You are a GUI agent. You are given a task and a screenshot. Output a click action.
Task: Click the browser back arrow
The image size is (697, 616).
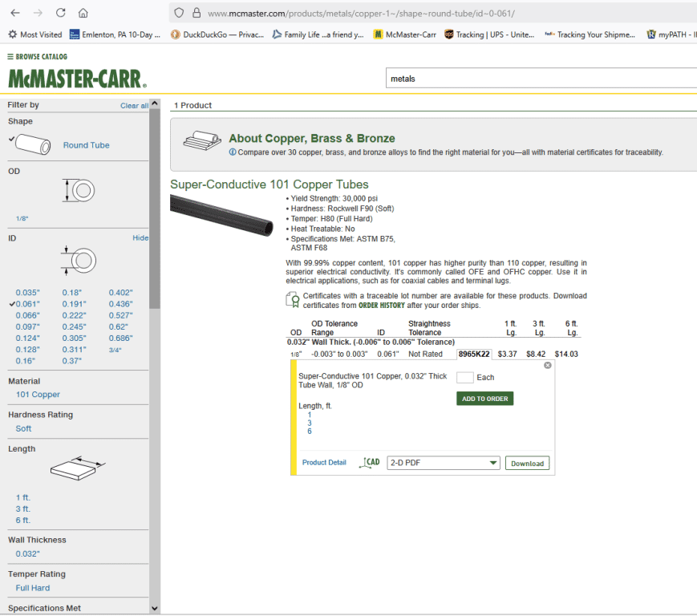coord(15,13)
